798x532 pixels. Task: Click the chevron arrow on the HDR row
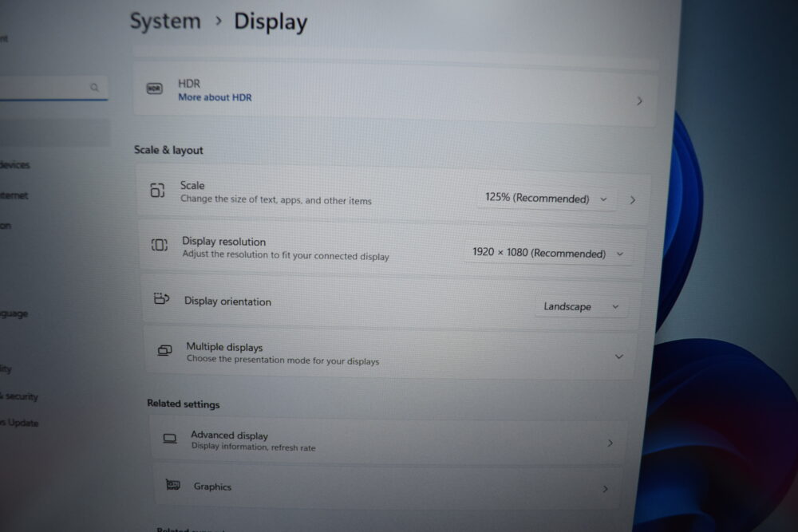[639, 101]
